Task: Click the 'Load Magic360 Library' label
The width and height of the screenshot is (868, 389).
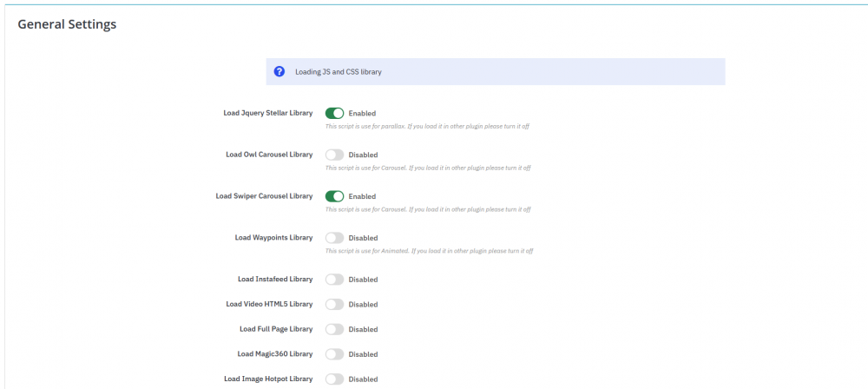Action: (x=275, y=354)
